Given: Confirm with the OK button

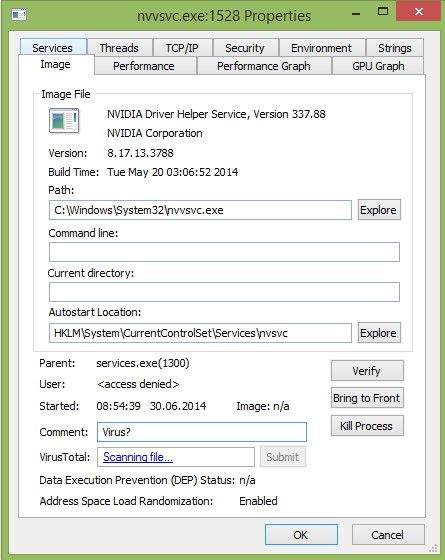Looking at the screenshot, I should tap(301, 535).
